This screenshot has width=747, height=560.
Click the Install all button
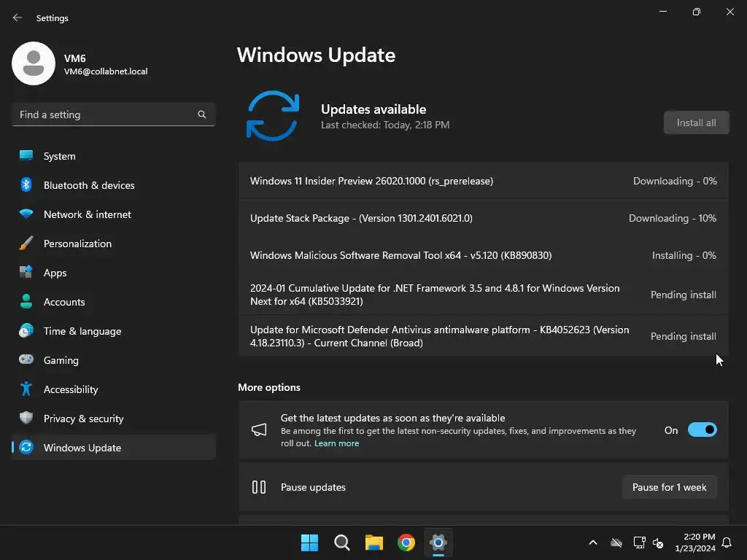tap(696, 122)
